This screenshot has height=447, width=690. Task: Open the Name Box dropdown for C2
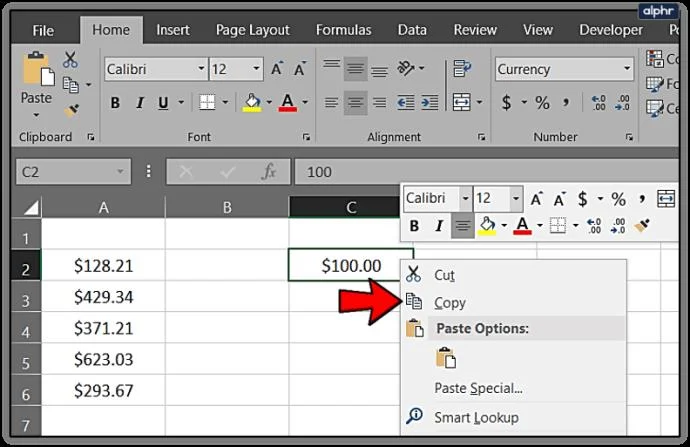point(120,172)
